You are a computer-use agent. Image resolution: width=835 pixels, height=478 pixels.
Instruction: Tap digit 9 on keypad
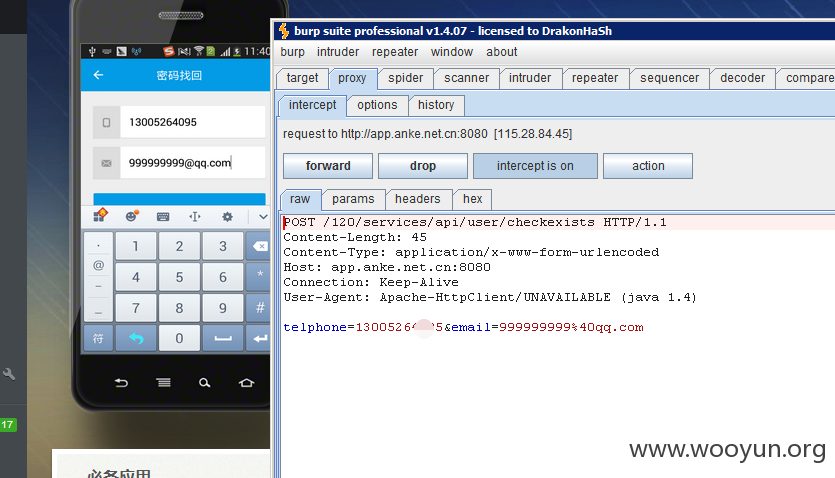[223, 308]
